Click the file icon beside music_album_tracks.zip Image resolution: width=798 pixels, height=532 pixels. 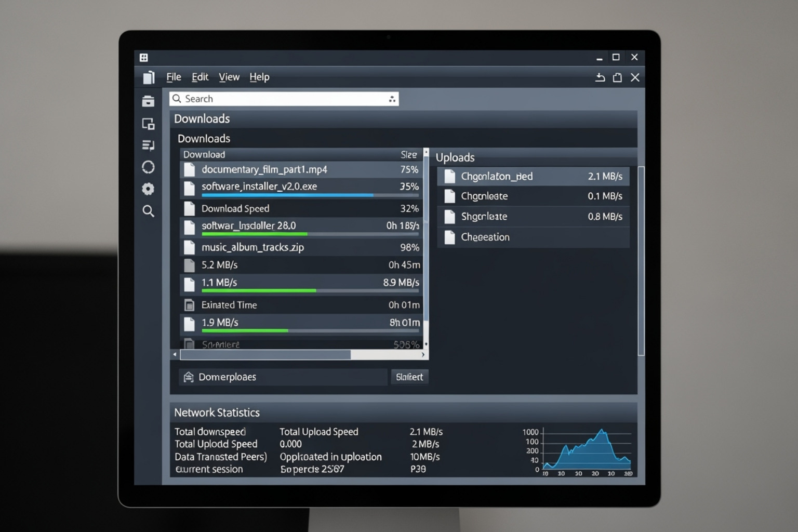tap(190, 247)
